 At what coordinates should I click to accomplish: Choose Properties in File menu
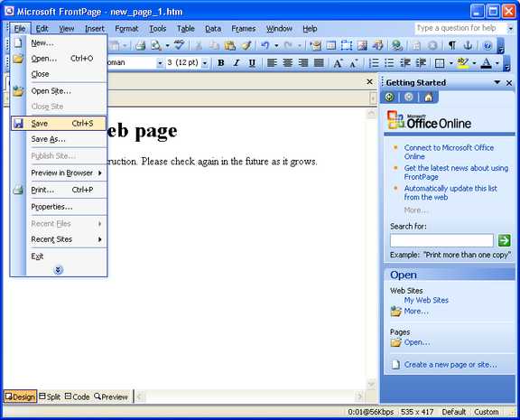click(x=59, y=207)
